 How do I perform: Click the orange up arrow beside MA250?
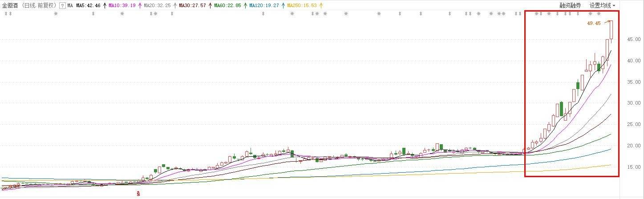coord(321,6)
